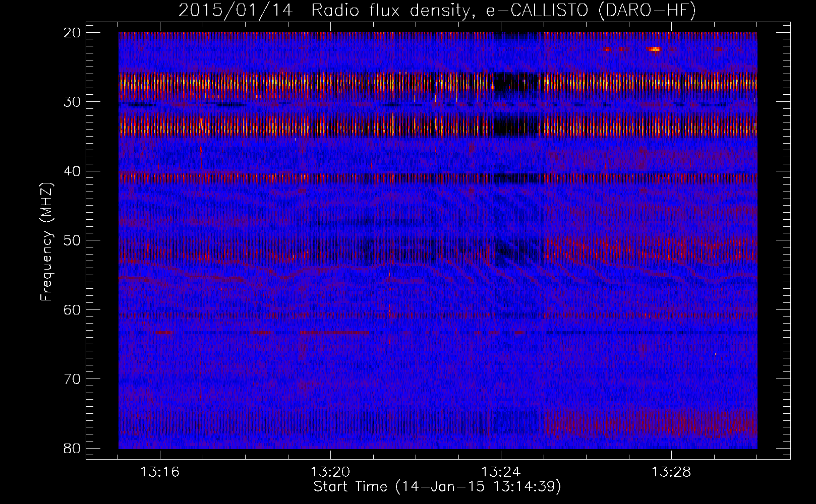
Task: Click the frequency tick label '70'
Action: [x=73, y=379]
